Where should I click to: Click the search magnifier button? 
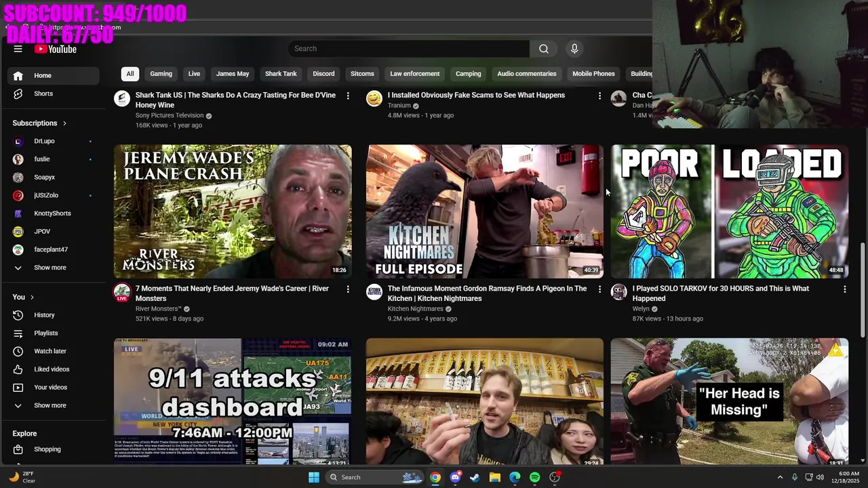tap(543, 49)
